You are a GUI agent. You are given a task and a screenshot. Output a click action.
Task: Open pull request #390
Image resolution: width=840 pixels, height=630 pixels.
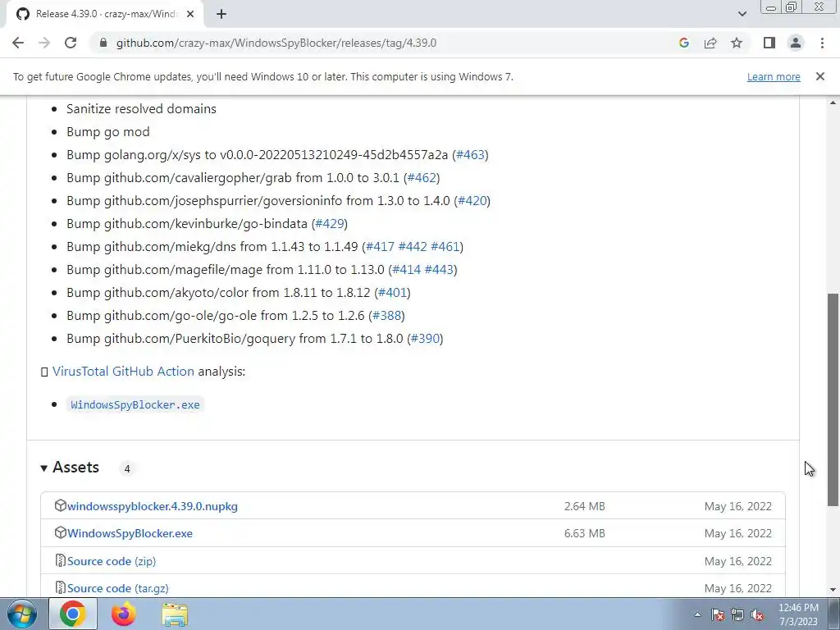pyautogui.click(x=425, y=339)
